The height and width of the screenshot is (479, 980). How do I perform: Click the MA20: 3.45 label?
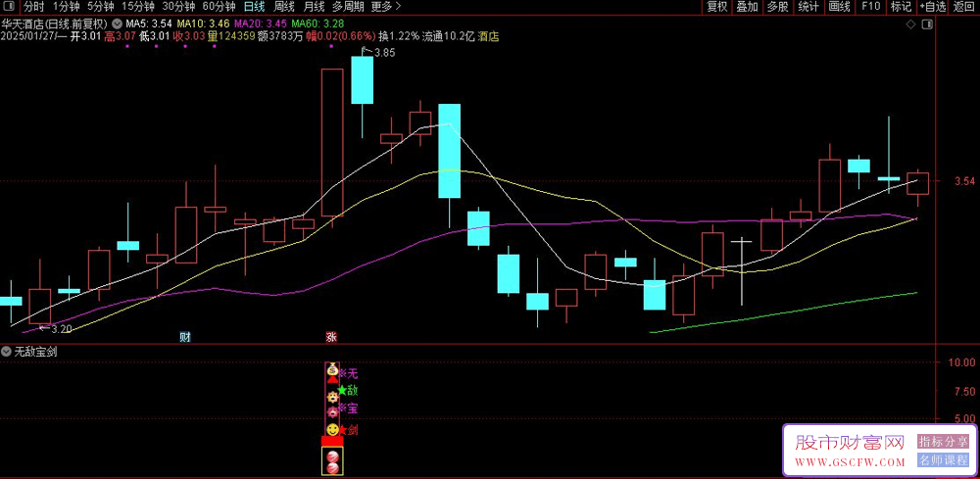pos(260,24)
